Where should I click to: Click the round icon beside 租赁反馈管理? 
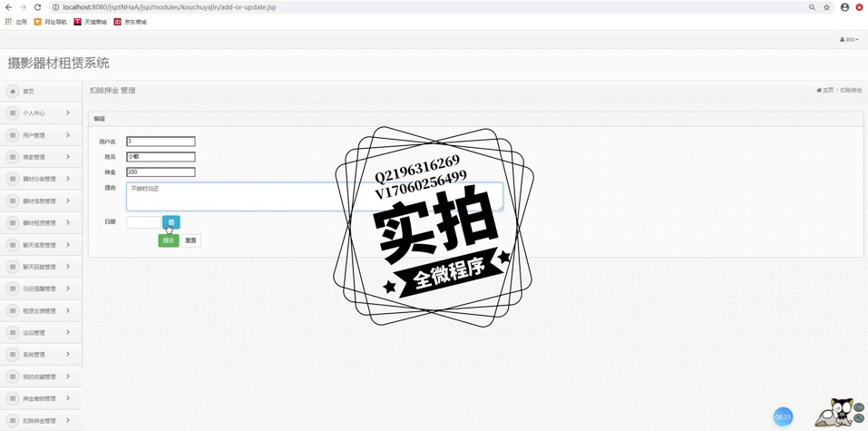point(12,311)
